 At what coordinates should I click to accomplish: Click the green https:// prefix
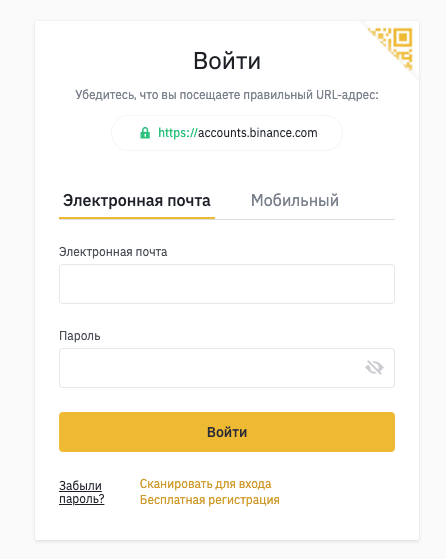pos(178,133)
